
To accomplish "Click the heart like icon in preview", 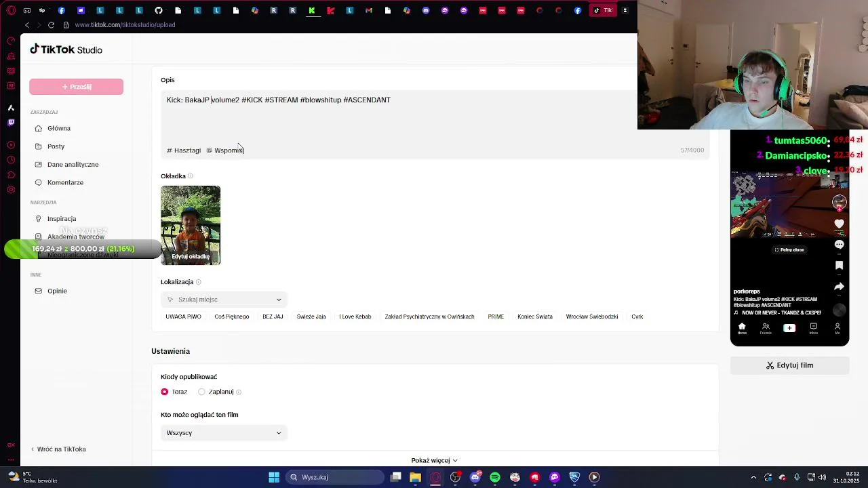I will pyautogui.click(x=840, y=224).
